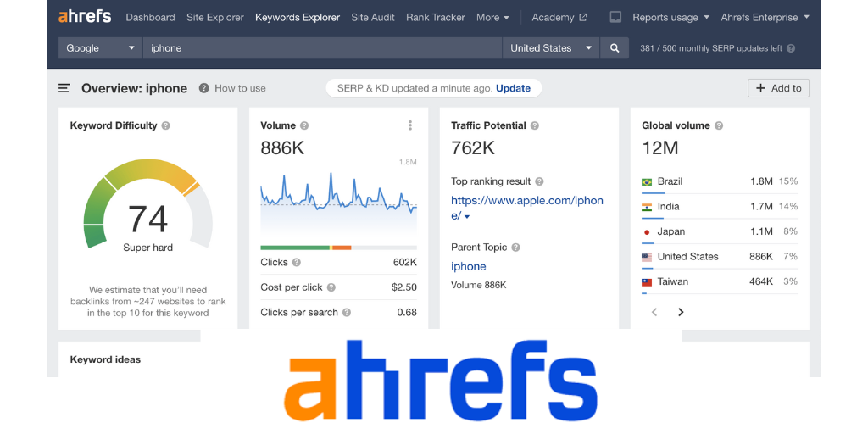Click the $2.50 cost per click value

403,287
